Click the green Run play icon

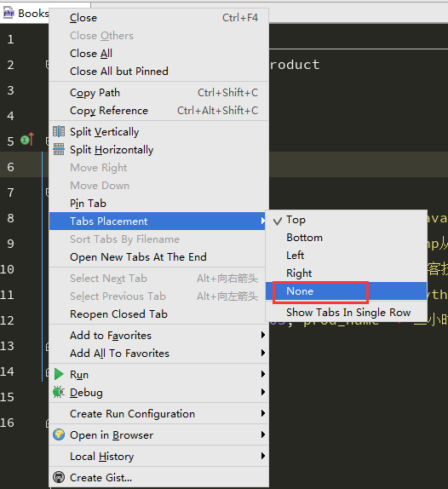[x=59, y=374]
